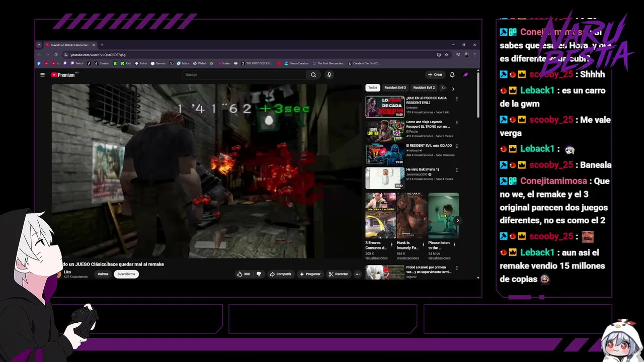
Task: Dislike the video
Action: coord(259,274)
